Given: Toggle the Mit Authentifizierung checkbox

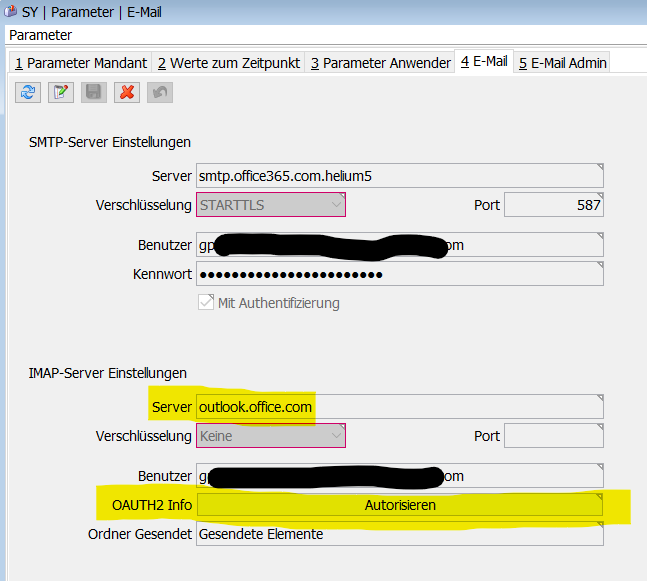Looking at the screenshot, I should [206, 303].
